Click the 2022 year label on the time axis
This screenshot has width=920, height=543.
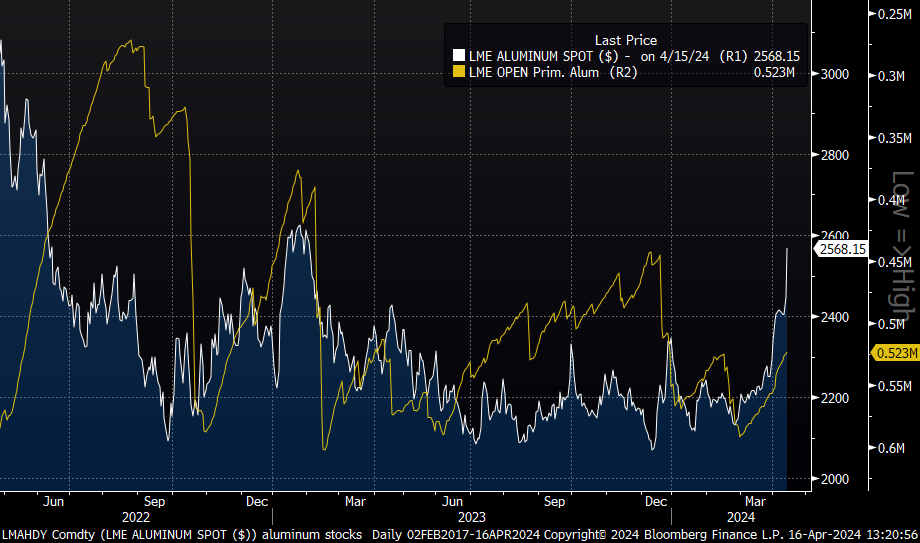(136, 517)
